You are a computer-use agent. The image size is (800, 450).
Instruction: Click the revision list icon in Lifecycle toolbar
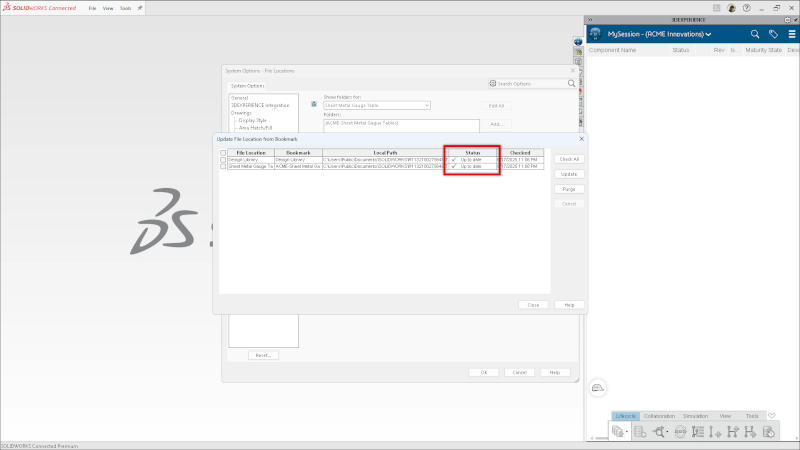pos(697,432)
